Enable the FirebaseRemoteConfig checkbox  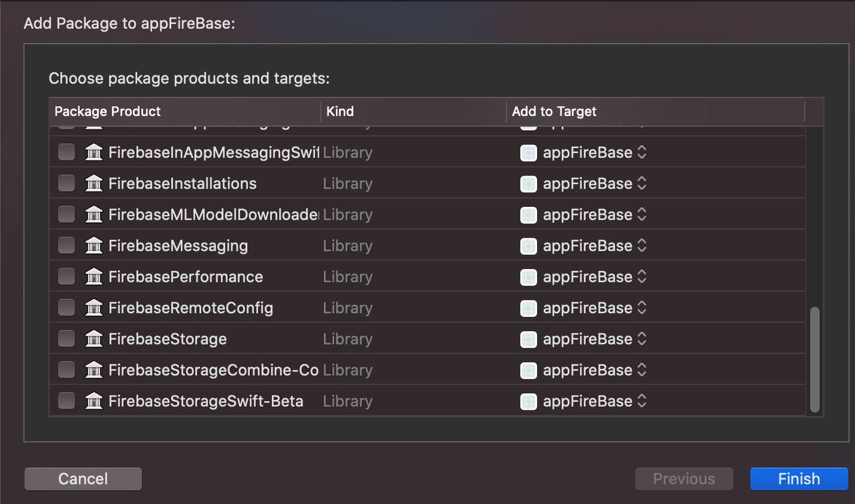(66, 307)
